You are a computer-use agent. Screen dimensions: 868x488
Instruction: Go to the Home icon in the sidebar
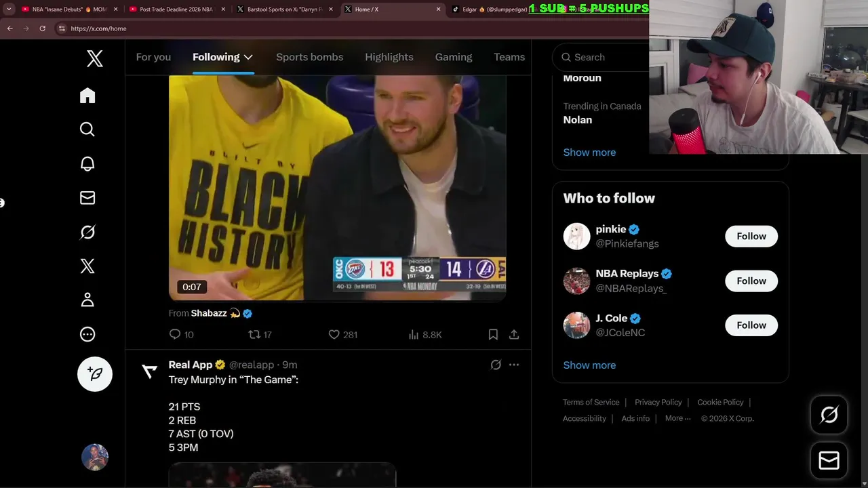coord(87,96)
